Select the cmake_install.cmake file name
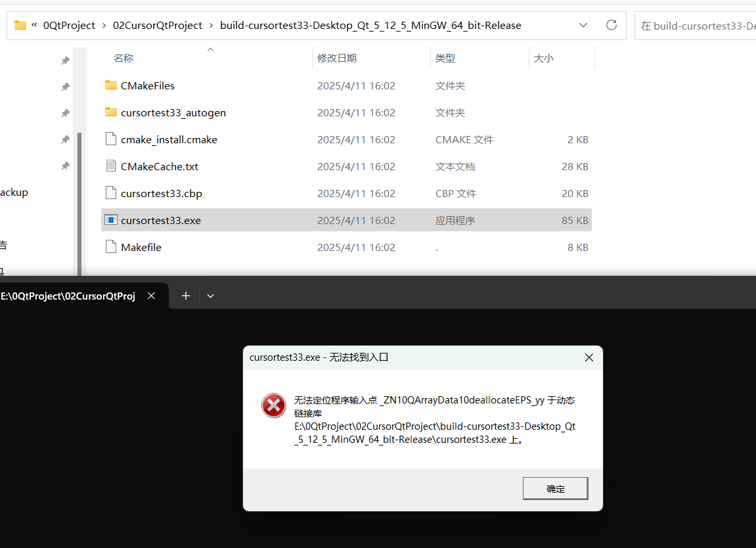The image size is (756, 548). click(x=169, y=139)
